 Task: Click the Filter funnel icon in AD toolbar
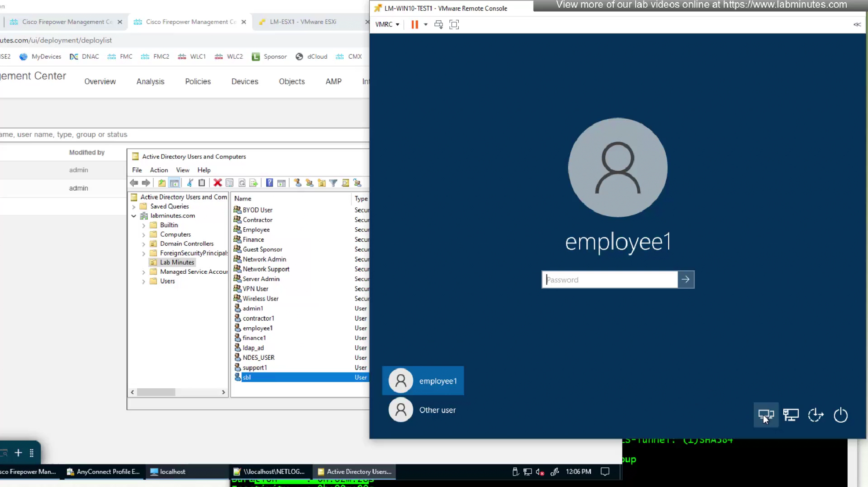point(333,183)
